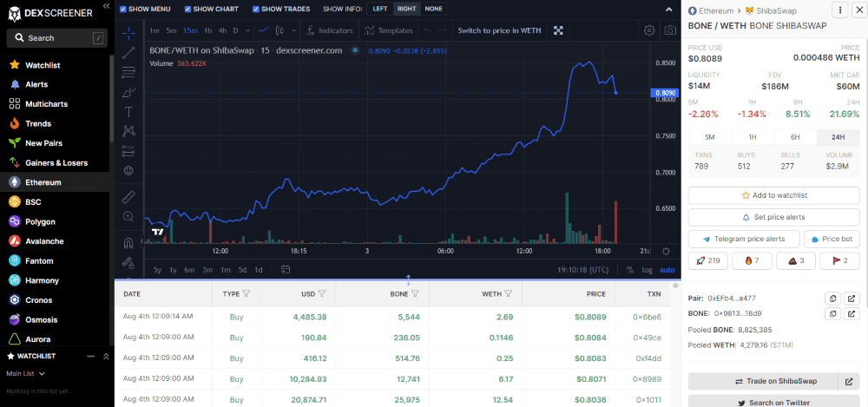Open the Fibonacci retracement tool
The width and height of the screenshot is (868, 407).
(x=128, y=72)
